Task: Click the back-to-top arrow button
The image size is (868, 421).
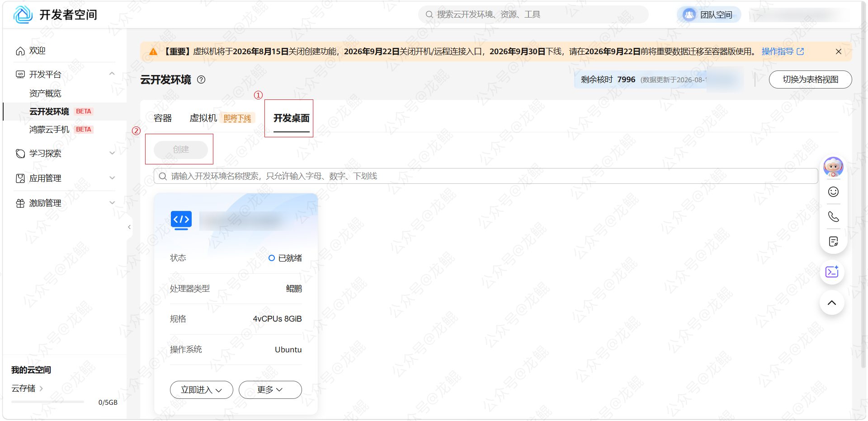Action: pyautogui.click(x=832, y=303)
